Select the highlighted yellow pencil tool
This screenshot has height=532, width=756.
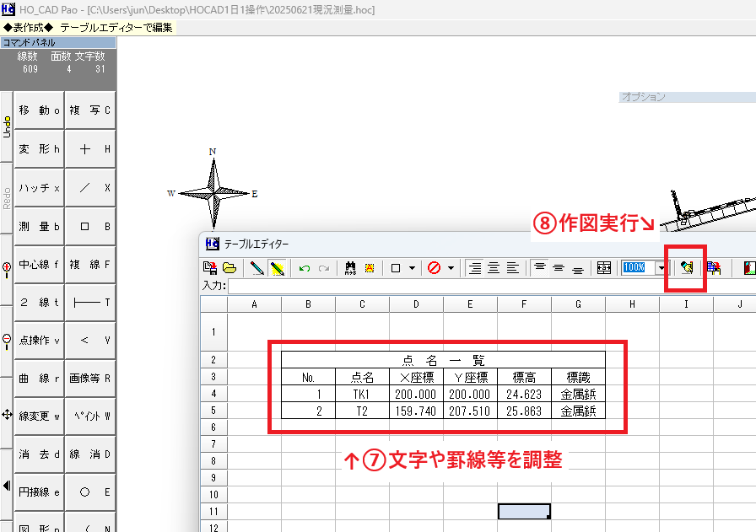pyautogui.click(x=278, y=268)
